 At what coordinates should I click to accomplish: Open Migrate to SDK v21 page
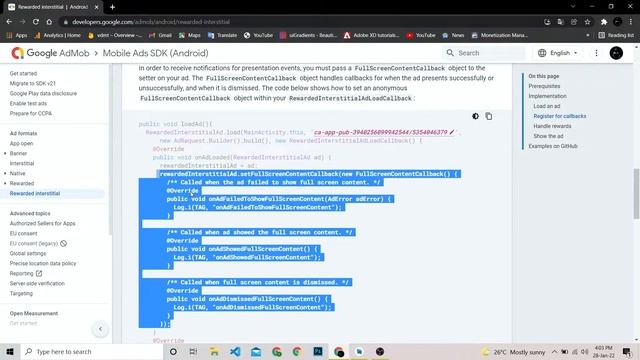click(33, 83)
